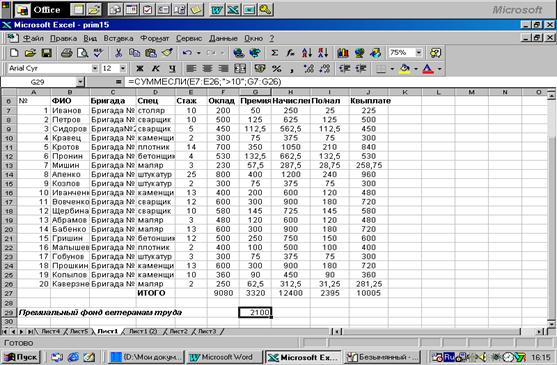The height and width of the screenshot is (365, 557).
Task: Toggle italic К formatting button
Action: point(156,69)
